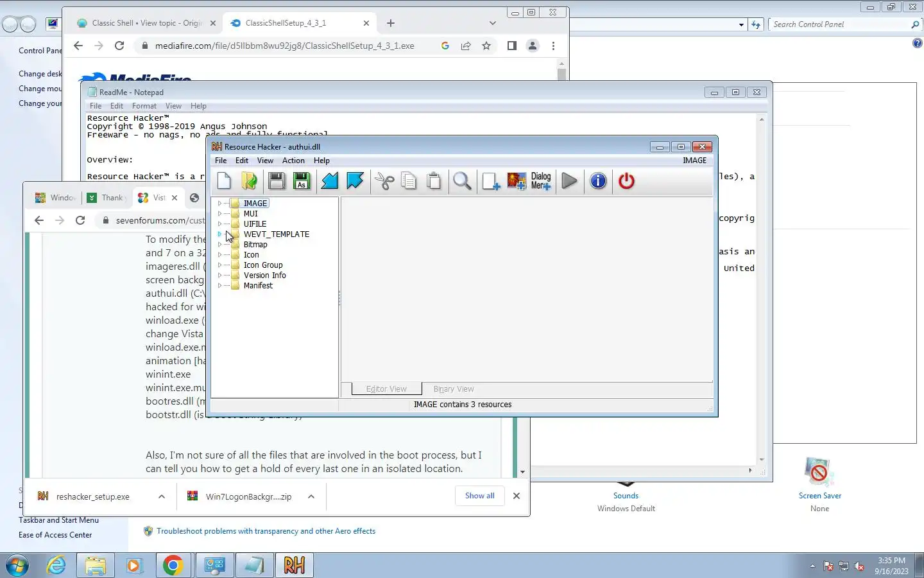Open the Resource Hacker Help menu

pos(321,161)
